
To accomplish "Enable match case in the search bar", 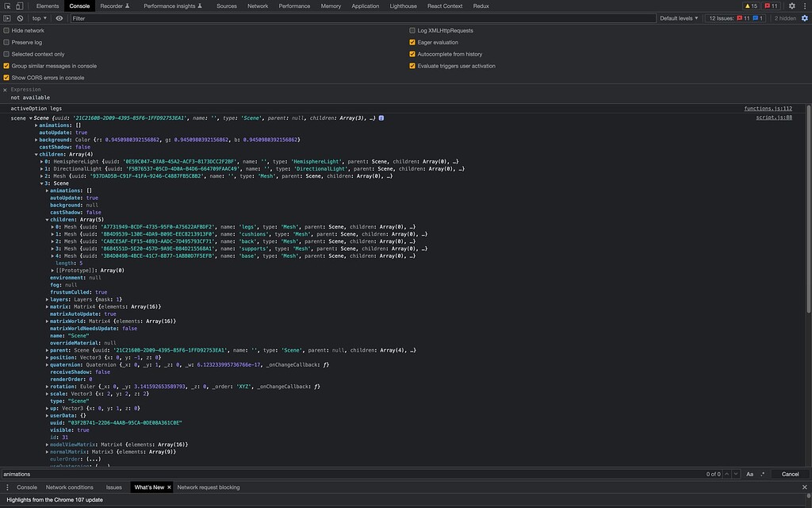I will (x=749, y=474).
